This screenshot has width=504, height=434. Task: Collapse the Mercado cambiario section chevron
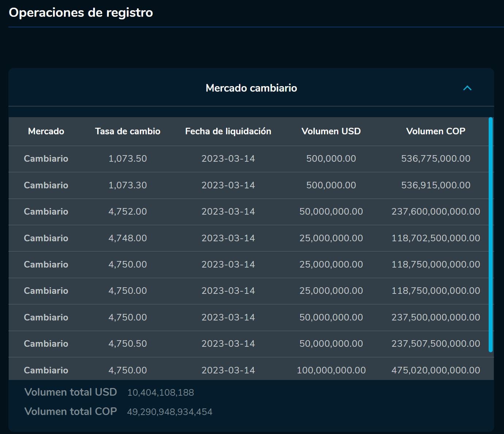467,88
